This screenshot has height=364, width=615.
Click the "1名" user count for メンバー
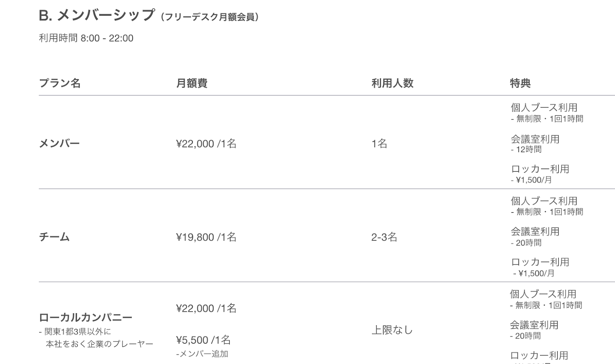(x=379, y=144)
